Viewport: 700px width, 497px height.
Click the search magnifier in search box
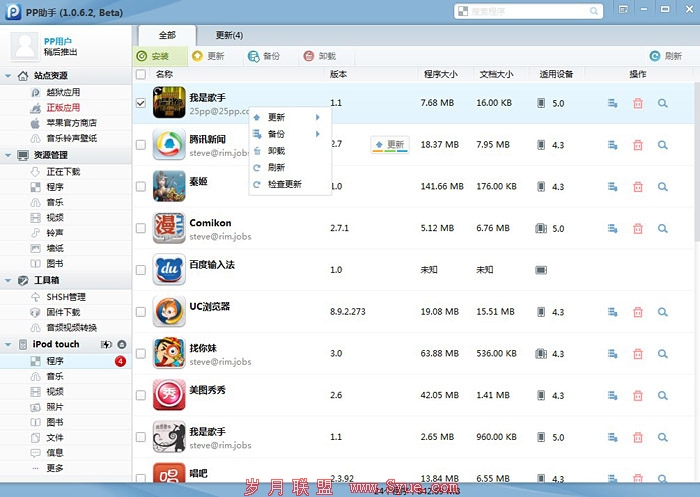[594, 11]
